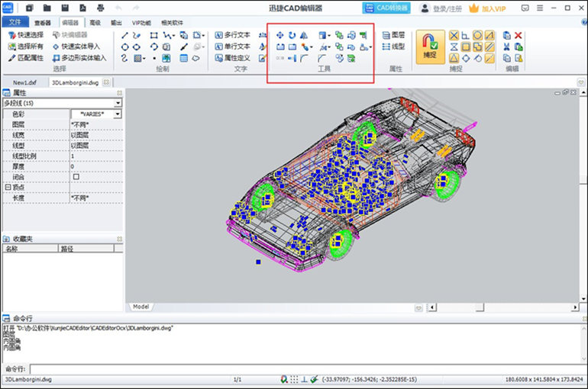Open the 文件 menu
588x389 pixels.
click(x=15, y=23)
